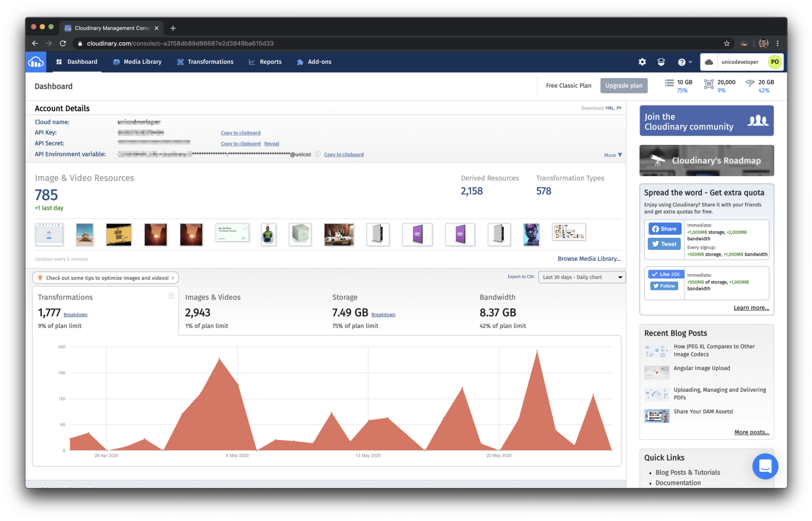Click the PO user avatar

[775, 62]
